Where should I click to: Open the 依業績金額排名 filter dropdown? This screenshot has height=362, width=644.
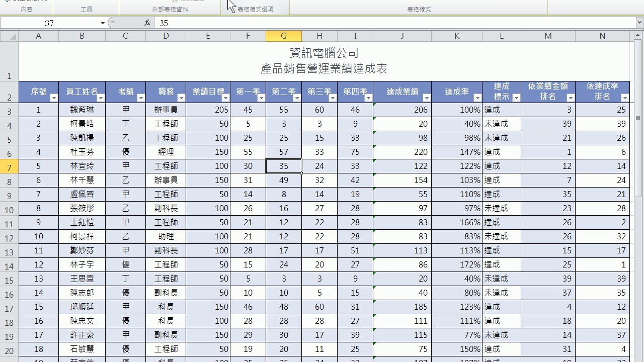pyautogui.click(x=570, y=98)
